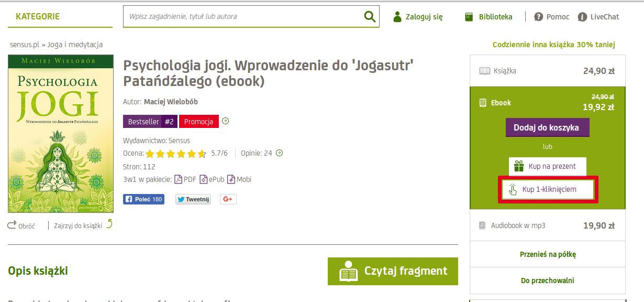Click the circled arrow next to Opinie 24
This screenshot has width=644, height=302.
(280, 153)
